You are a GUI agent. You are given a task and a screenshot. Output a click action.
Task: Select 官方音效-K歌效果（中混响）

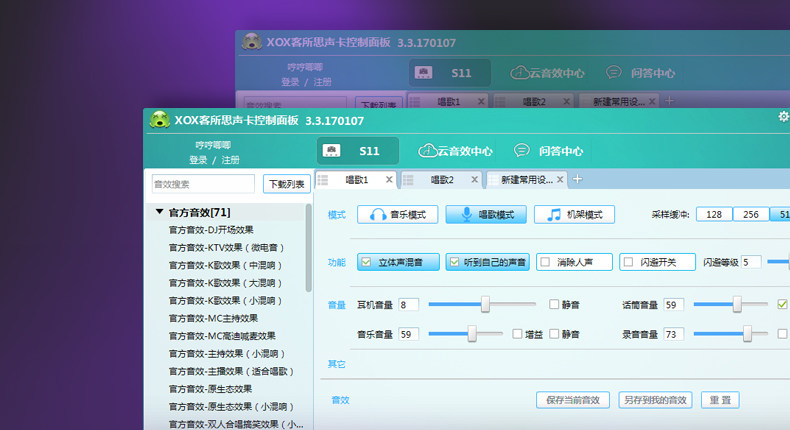(225, 265)
